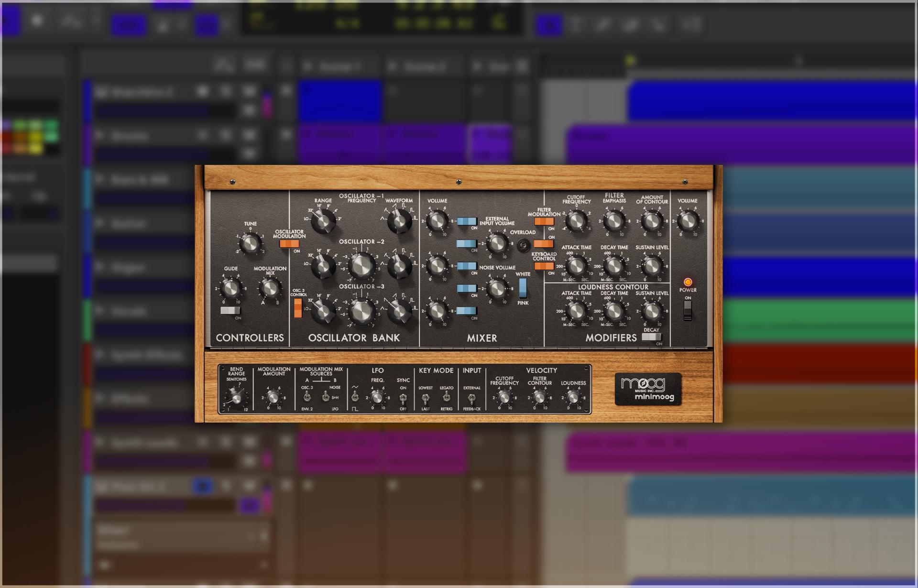Click Oscillator 3 Waveform knob
The height and width of the screenshot is (588, 918).
coord(399,311)
